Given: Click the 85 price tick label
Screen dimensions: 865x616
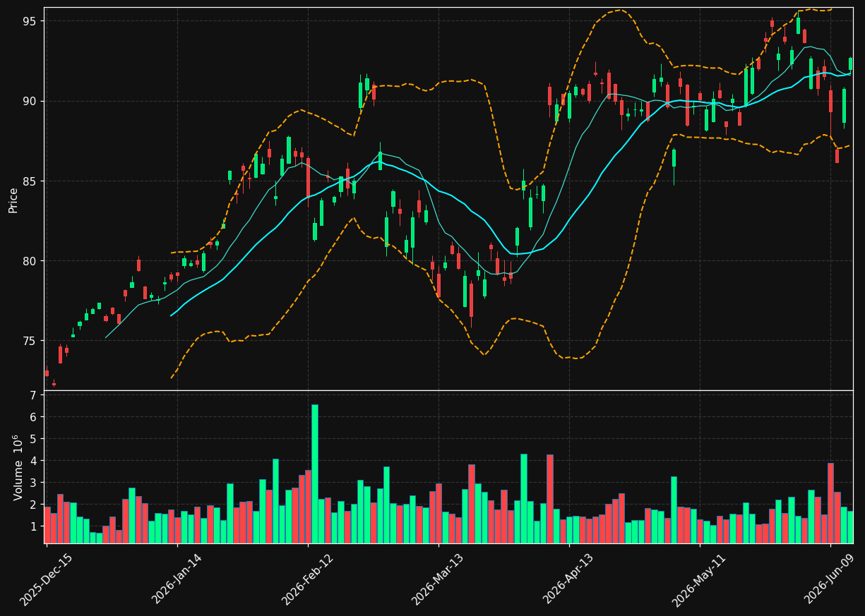Looking at the screenshot, I should pos(29,181).
